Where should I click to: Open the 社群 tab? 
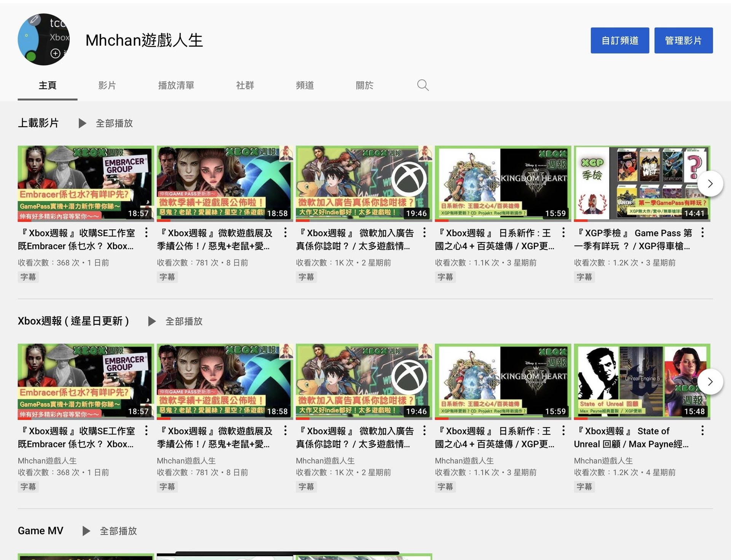[245, 85]
